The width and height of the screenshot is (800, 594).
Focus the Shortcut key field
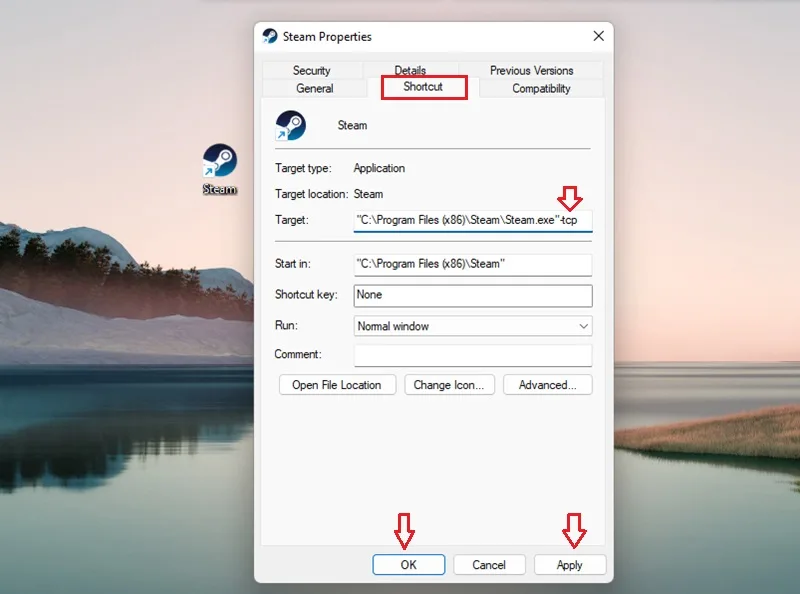point(473,295)
